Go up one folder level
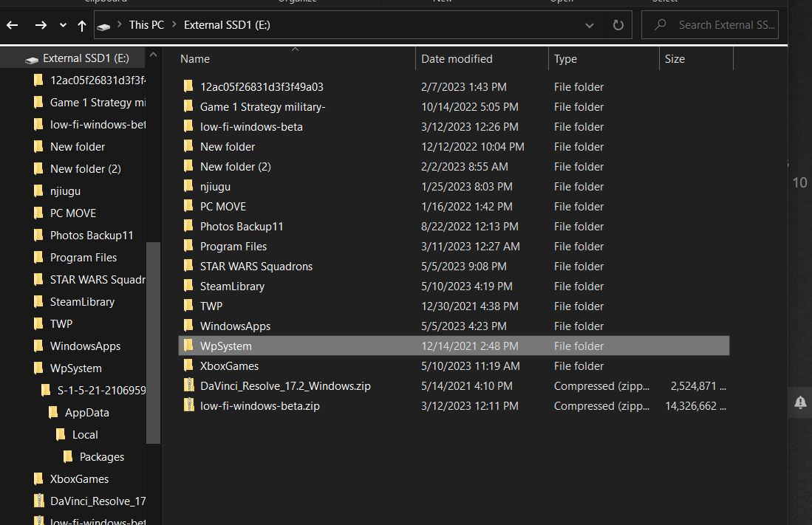Screen dimensions: 812x525 [81, 25]
